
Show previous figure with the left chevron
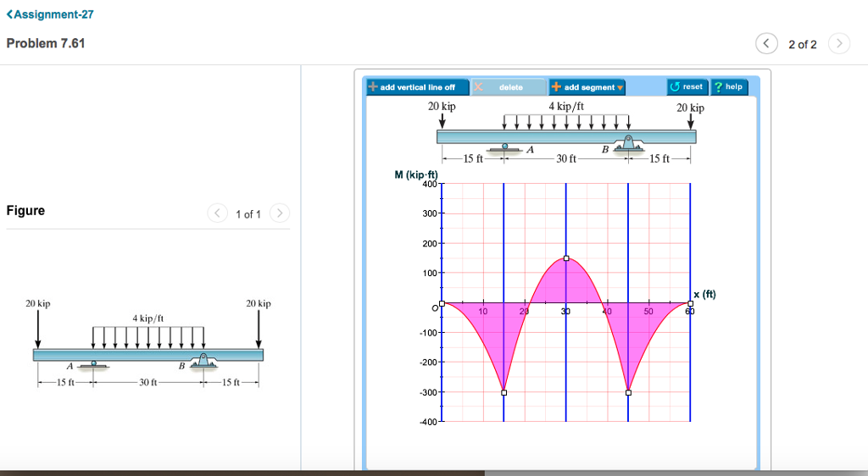tap(218, 213)
